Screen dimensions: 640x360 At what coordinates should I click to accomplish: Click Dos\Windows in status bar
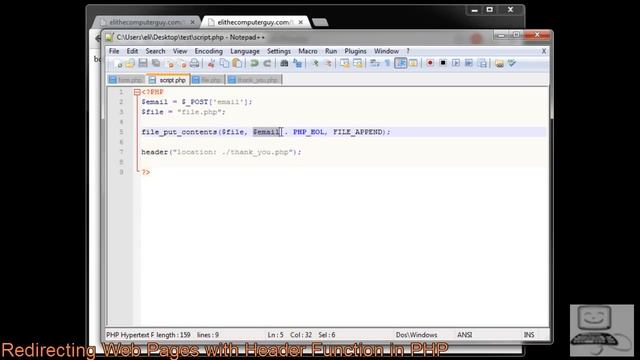coord(416,335)
